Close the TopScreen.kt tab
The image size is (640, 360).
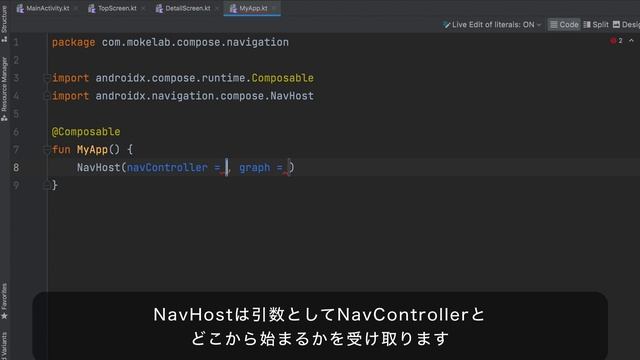(x=143, y=8)
